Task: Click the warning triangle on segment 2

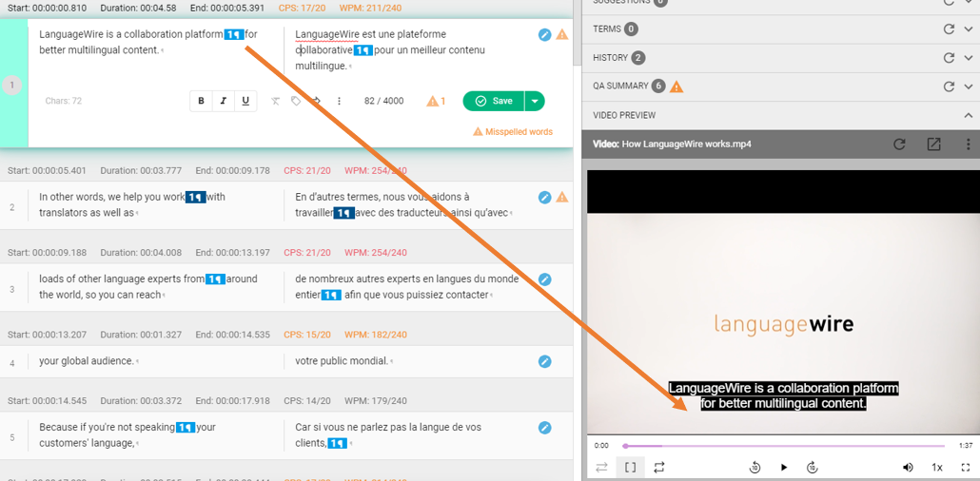Action: pos(562,198)
